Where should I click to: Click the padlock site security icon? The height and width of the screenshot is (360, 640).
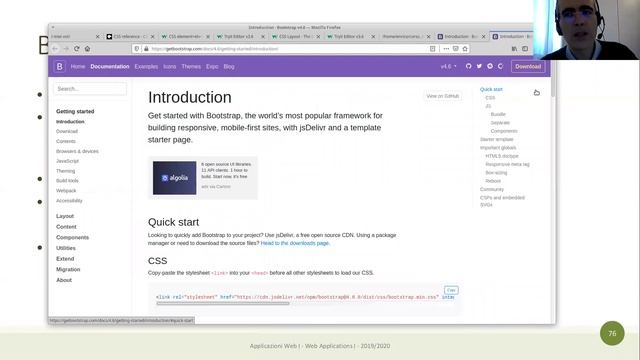[146, 49]
